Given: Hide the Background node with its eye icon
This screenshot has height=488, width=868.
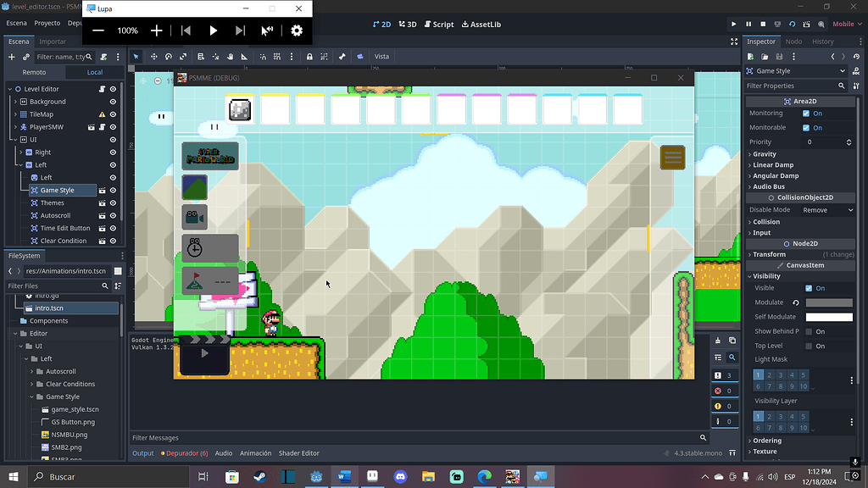Looking at the screenshot, I should pyautogui.click(x=111, y=101).
